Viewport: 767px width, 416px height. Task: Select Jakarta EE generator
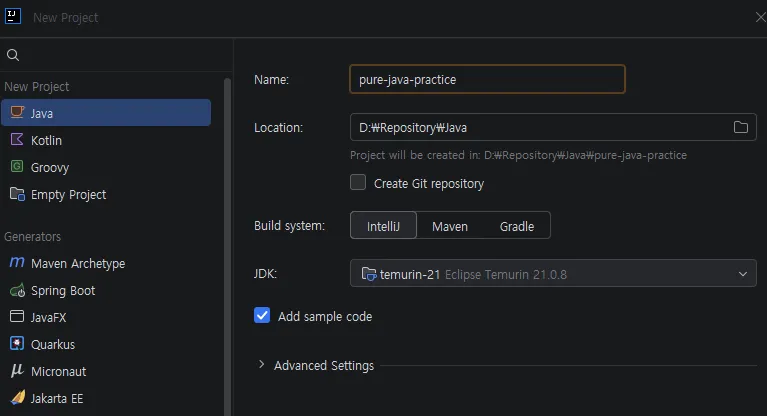click(x=106, y=398)
